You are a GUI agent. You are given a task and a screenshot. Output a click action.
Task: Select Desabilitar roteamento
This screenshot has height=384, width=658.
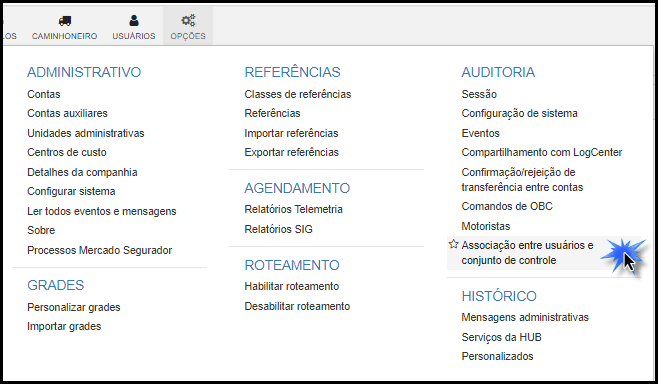point(297,306)
